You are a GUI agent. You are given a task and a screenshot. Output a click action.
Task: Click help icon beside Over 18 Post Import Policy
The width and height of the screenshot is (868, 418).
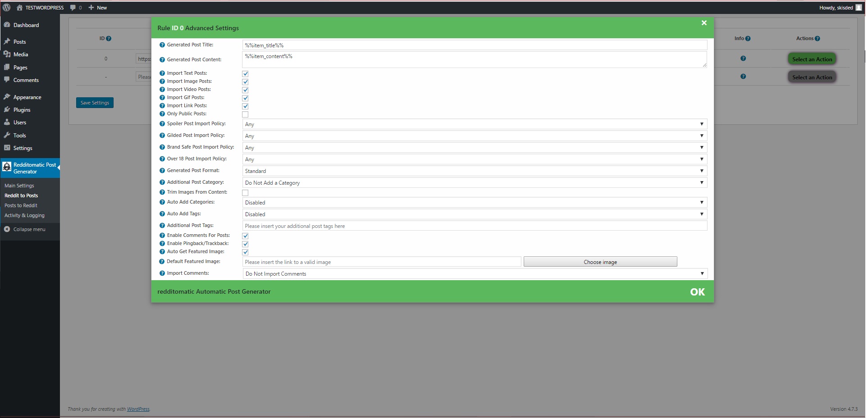162,159
